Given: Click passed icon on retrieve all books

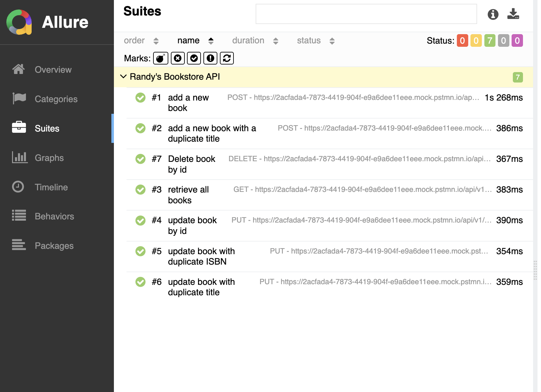Looking at the screenshot, I should 140,190.
